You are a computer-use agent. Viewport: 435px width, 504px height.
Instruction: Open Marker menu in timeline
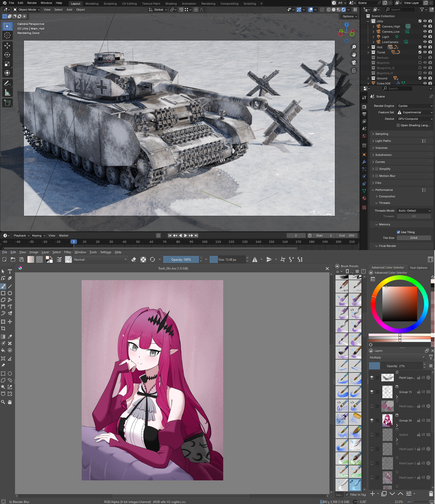point(64,236)
